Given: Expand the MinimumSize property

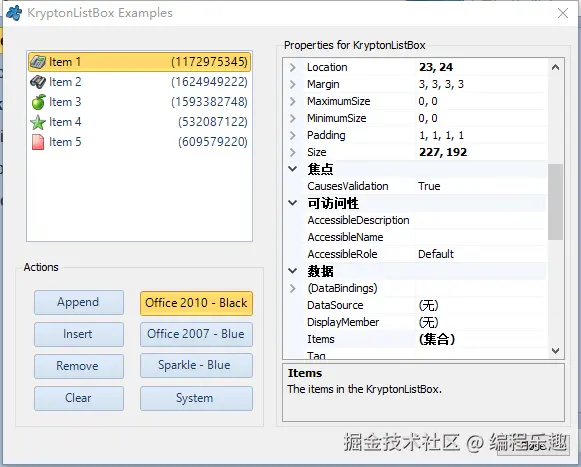Looking at the screenshot, I should [x=293, y=118].
